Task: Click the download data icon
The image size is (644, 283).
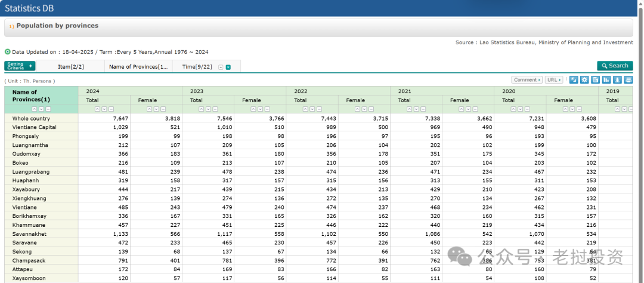Action: (617, 80)
